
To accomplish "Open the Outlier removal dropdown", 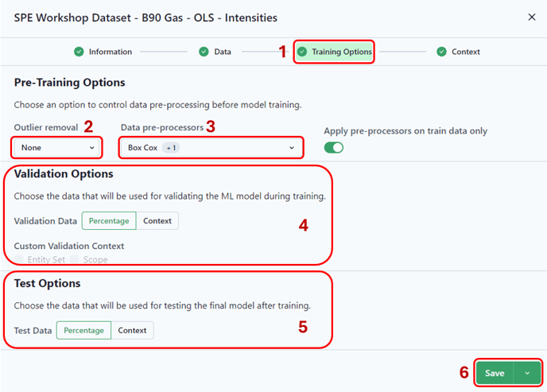I will tap(57, 148).
